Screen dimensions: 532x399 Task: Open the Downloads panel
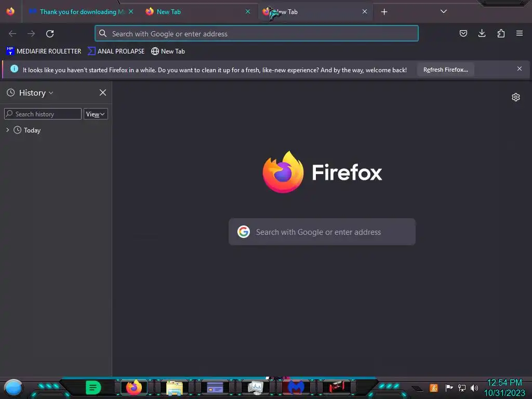tap(482, 33)
